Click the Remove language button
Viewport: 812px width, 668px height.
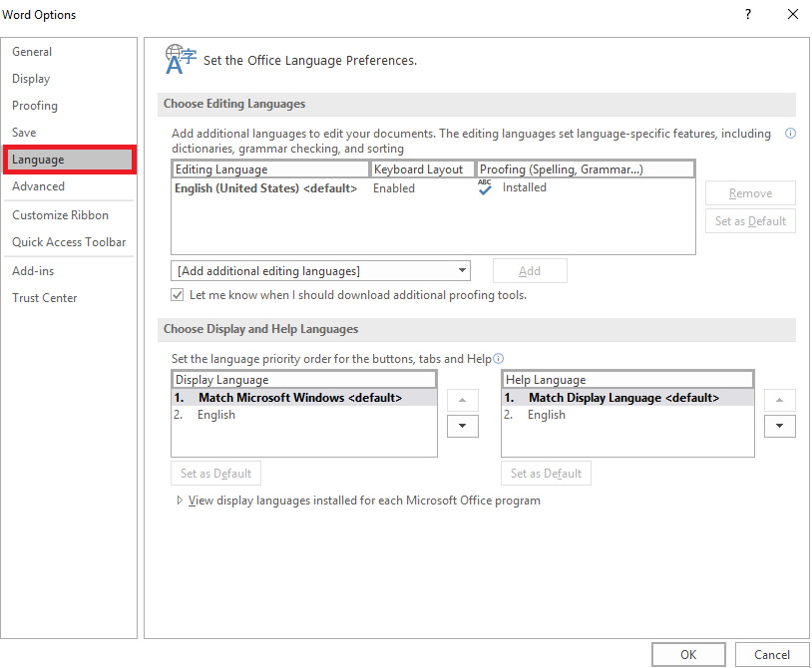[750, 193]
